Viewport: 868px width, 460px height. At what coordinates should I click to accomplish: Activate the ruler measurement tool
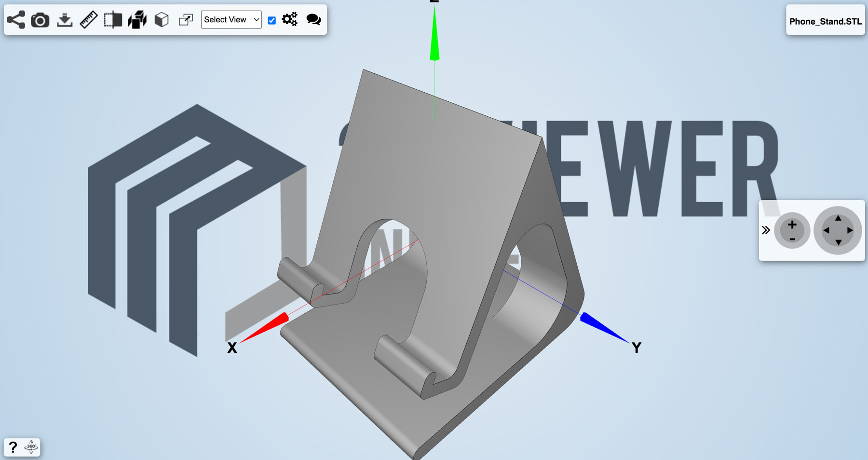click(89, 20)
